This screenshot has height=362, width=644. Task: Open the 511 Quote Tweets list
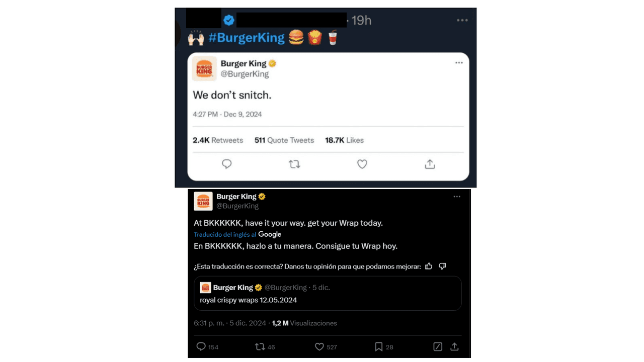[284, 140]
